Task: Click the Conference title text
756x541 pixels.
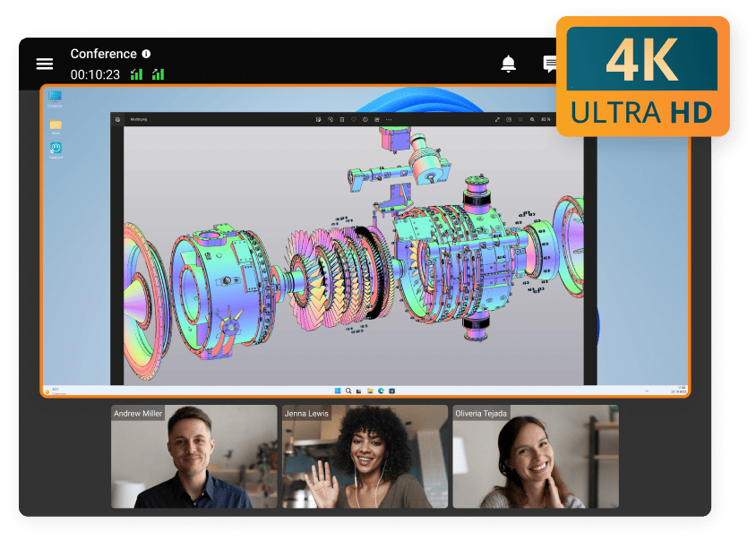Action: (x=104, y=54)
